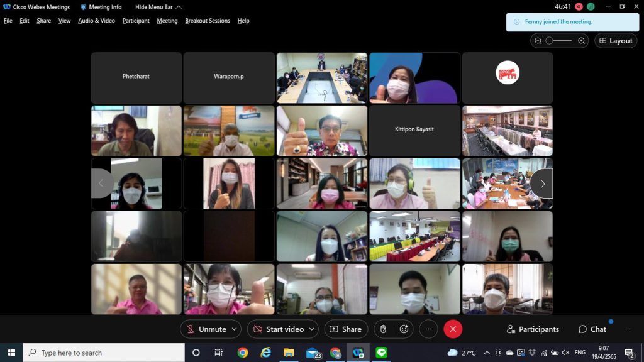Open the Layout options
Screen dimensions: 644x362
pyautogui.click(x=615, y=41)
